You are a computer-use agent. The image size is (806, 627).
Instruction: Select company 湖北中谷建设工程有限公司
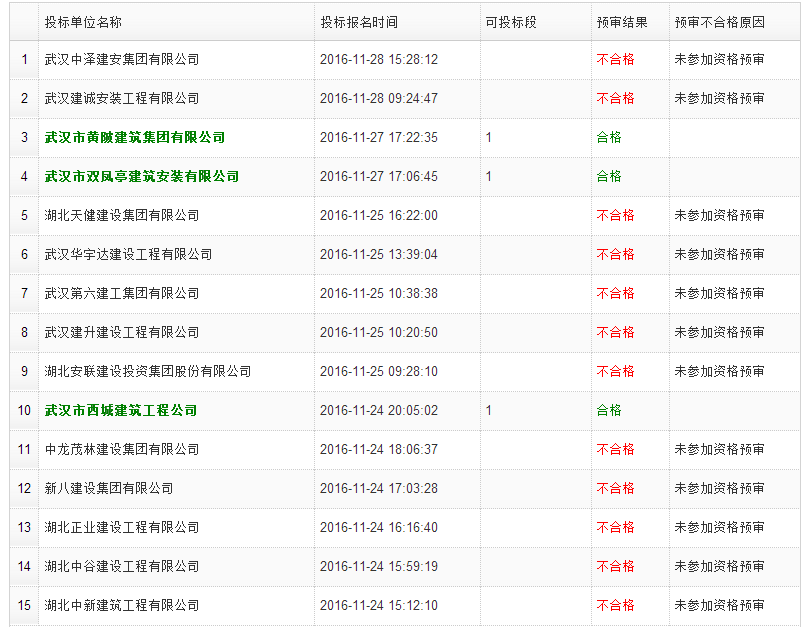(122, 566)
